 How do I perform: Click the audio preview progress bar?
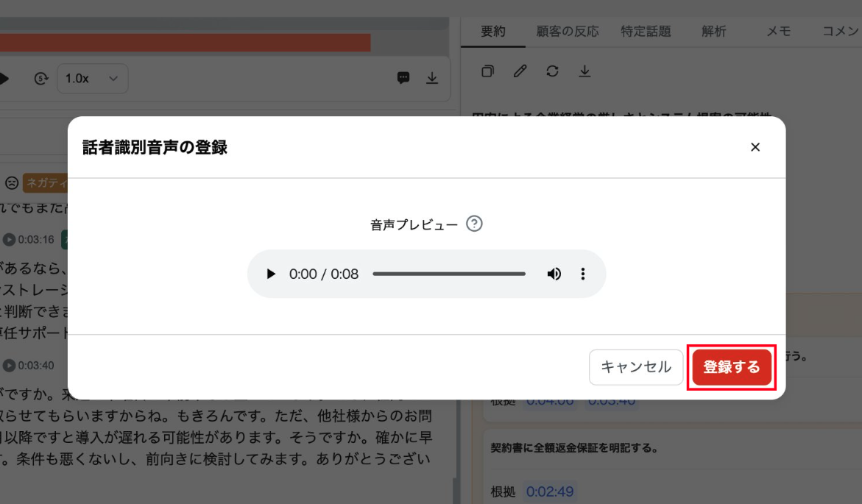pyautogui.click(x=448, y=274)
